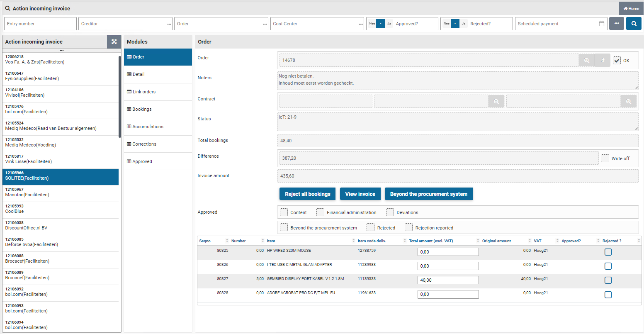Open the Creditor lookup ellipsis

coord(169,24)
